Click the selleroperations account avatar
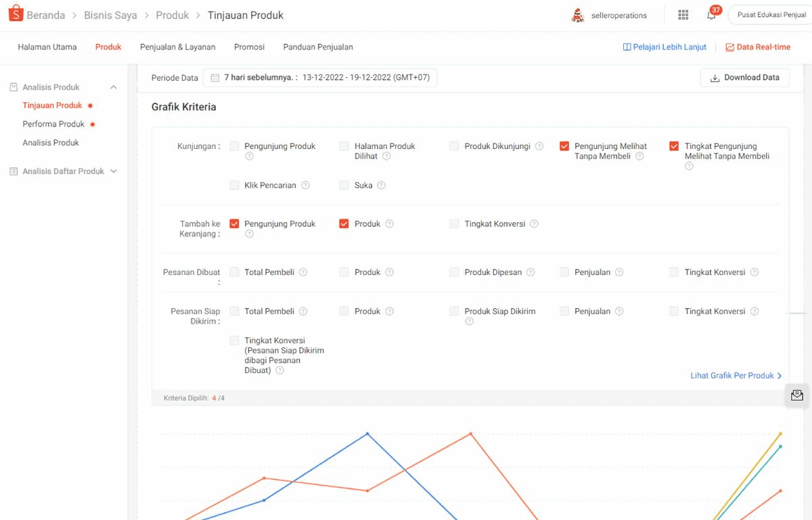 [x=577, y=14]
